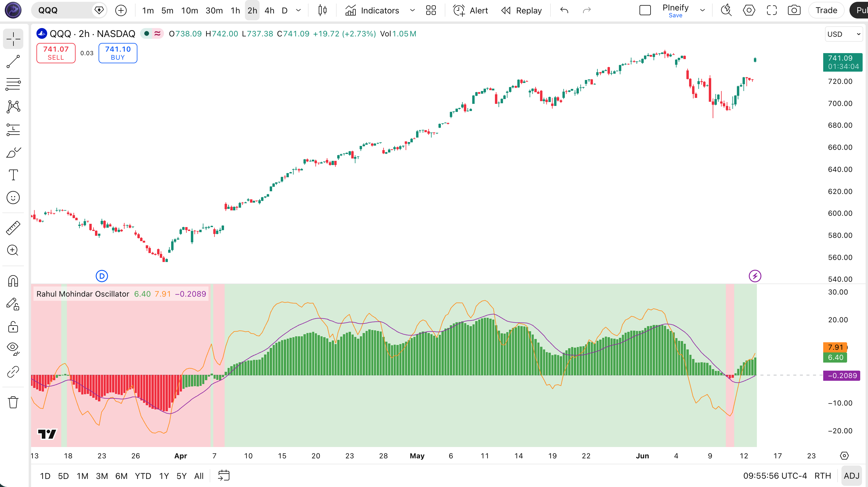Add symbol with the plus circle

tap(121, 10)
